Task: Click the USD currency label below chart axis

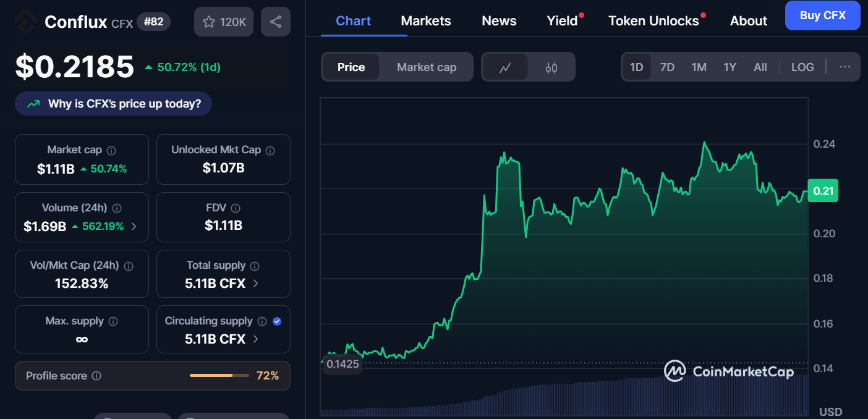Action: [830, 412]
